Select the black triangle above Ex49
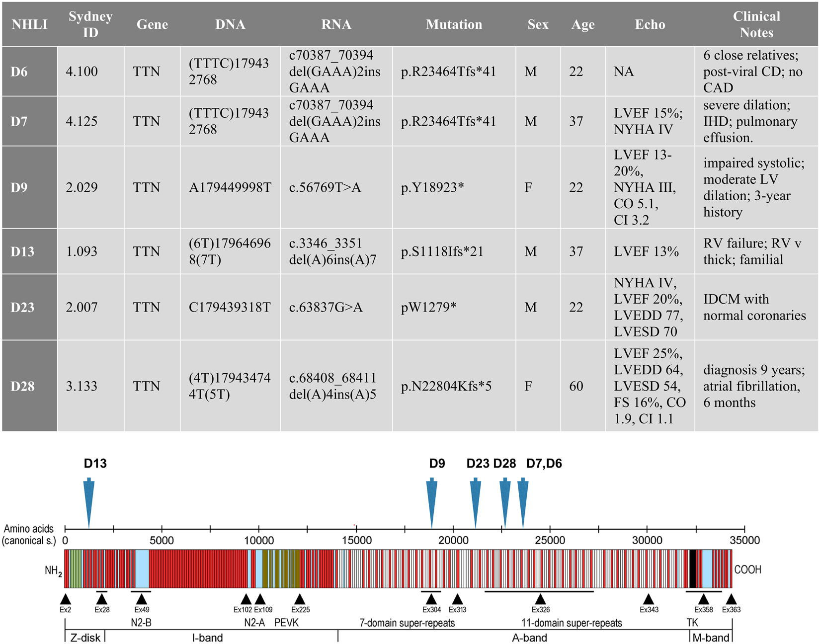Image resolution: width=820 pixels, height=644 pixels. pyautogui.click(x=142, y=598)
